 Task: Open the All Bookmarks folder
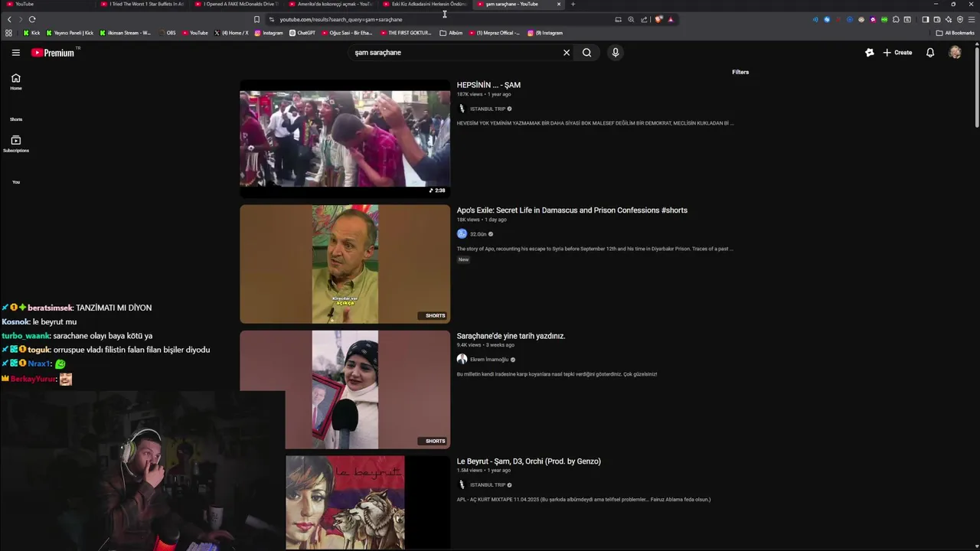[x=955, y=33]
